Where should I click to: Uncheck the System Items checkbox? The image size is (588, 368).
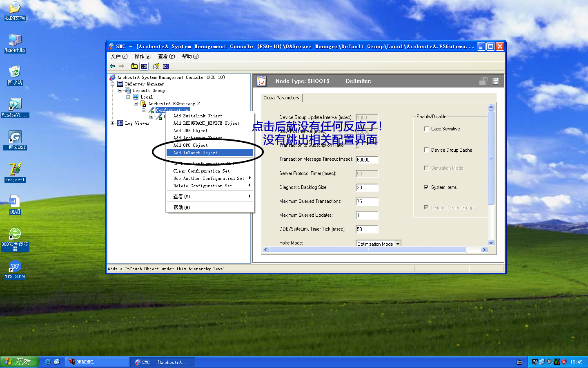[x=426, y=187]
